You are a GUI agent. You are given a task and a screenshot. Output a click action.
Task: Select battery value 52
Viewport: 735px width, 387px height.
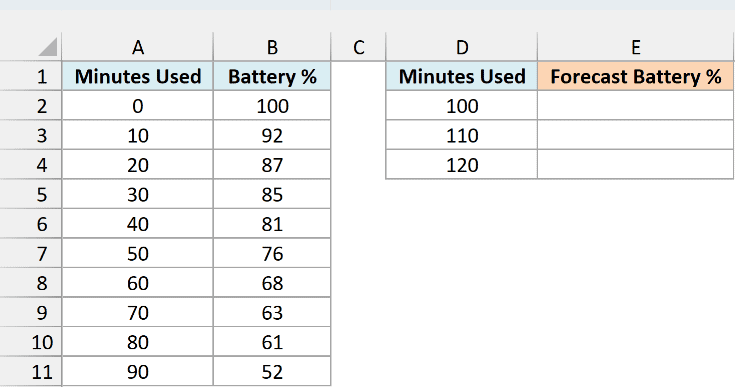click(272, 371)
